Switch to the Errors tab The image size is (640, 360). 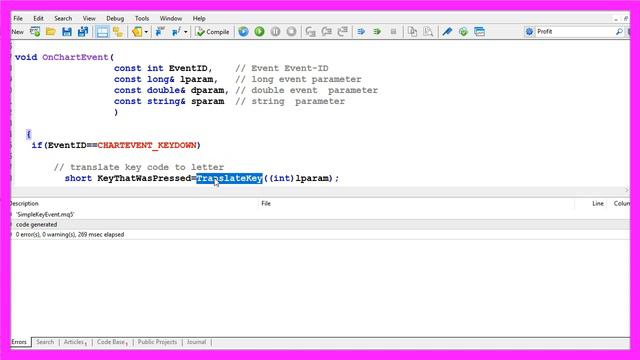pos(20,342)
